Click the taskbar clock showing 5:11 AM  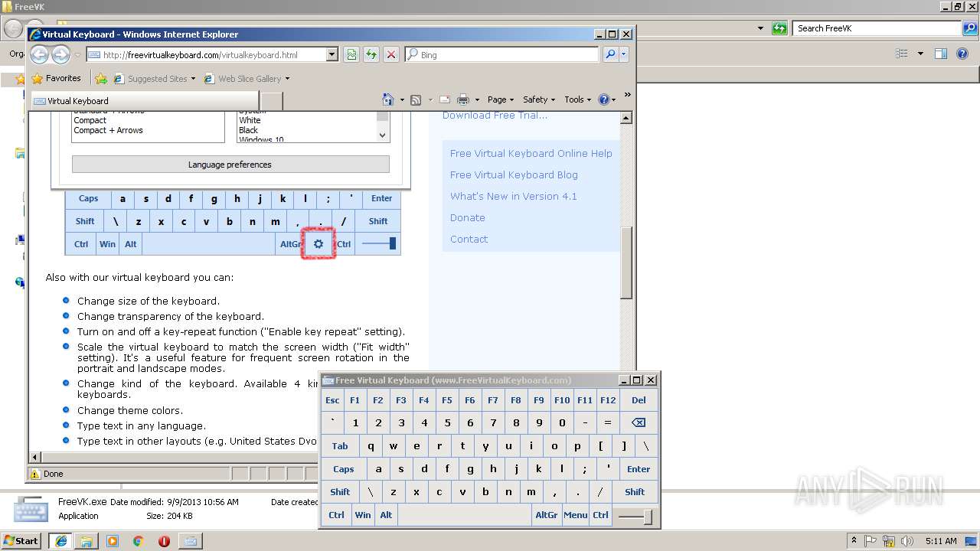click(x=941, y=541)
